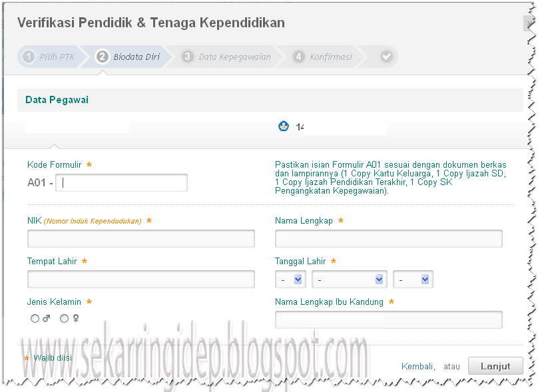The image size is (542, 392).
Task: Click the NIK input field
Action: click(x=140, y=238)
